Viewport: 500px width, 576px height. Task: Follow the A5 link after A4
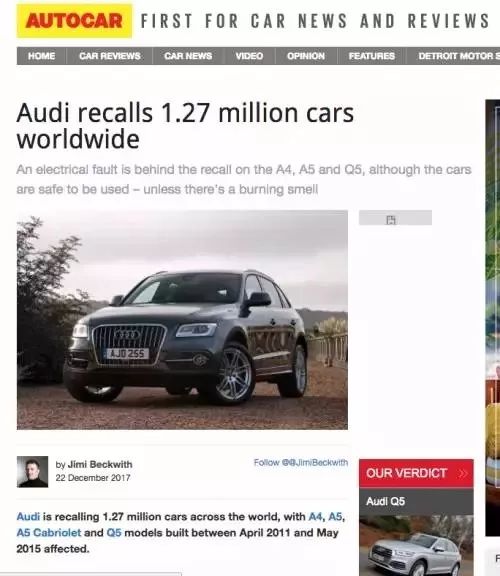click(335, 516)
